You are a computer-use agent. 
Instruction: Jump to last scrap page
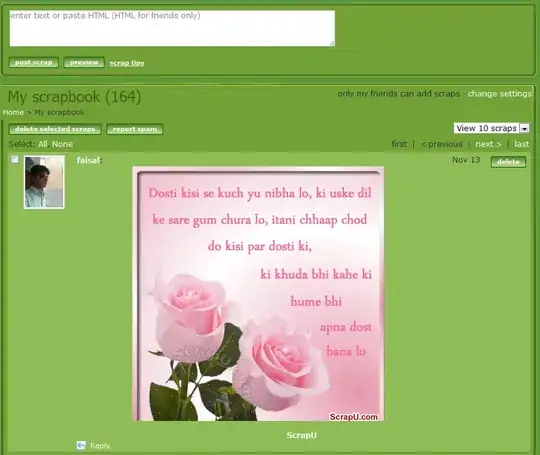click(521, 144)
